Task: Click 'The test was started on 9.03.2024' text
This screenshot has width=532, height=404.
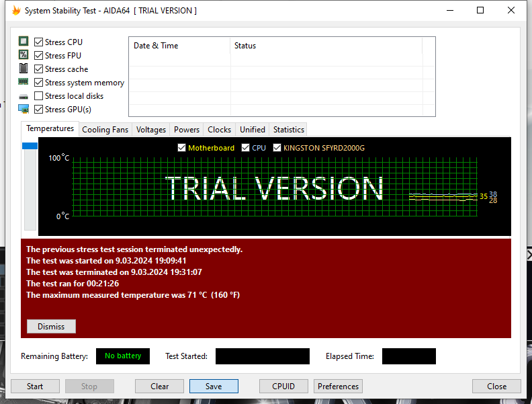Action: [x=106, y=261]
